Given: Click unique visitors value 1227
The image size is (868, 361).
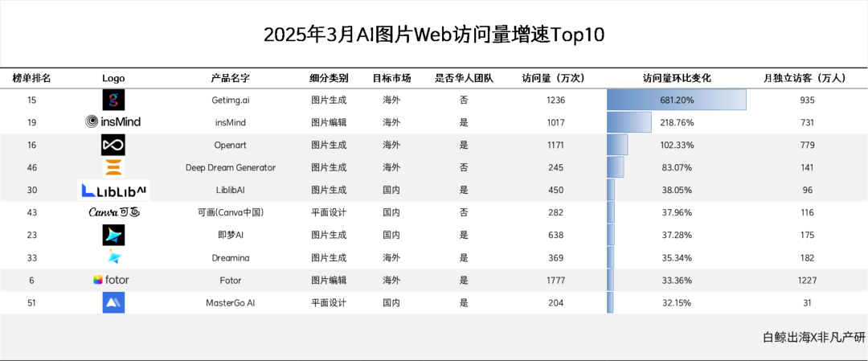Looking at the screenshot, I should (x=807, y=280).
